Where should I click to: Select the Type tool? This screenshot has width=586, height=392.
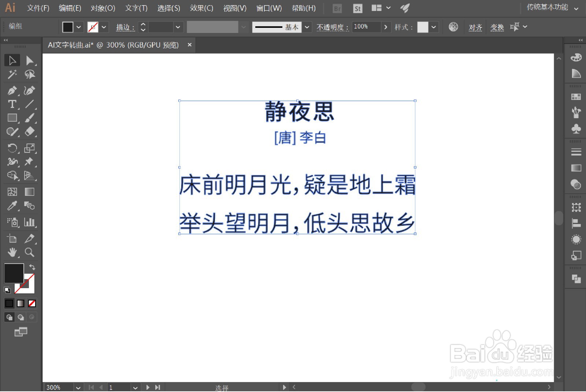tap(12, 104)
